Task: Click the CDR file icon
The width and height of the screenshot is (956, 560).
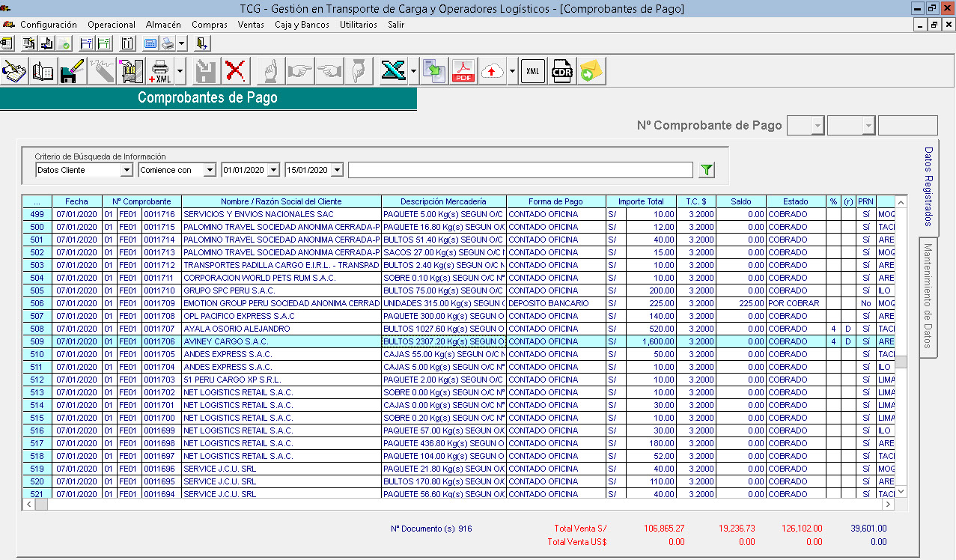Action: [561, 71]
